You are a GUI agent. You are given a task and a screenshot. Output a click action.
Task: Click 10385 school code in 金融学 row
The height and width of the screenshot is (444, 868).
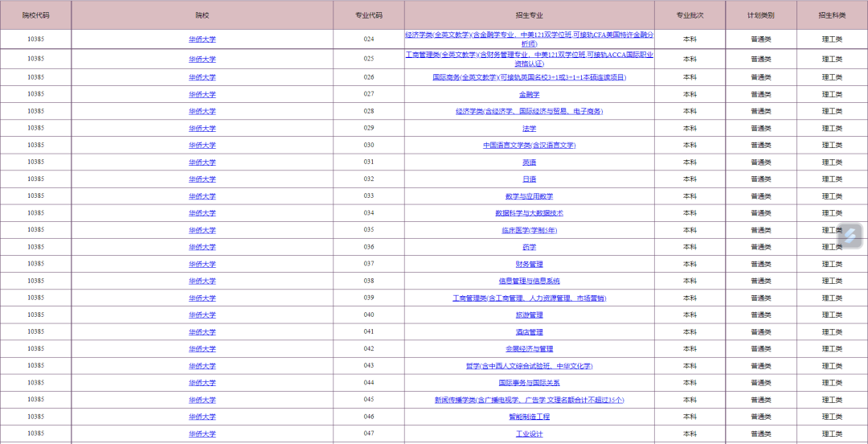click(x=35, y=94)
